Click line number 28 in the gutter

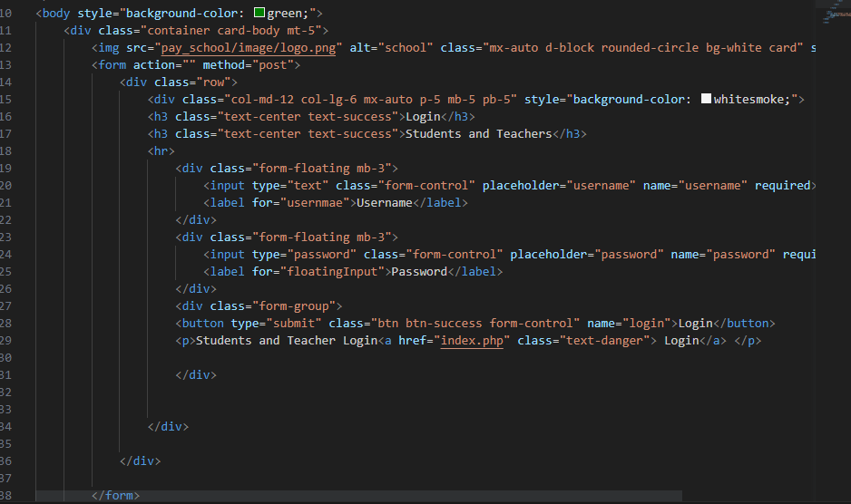pyautogui.click(x=5, y=324)
